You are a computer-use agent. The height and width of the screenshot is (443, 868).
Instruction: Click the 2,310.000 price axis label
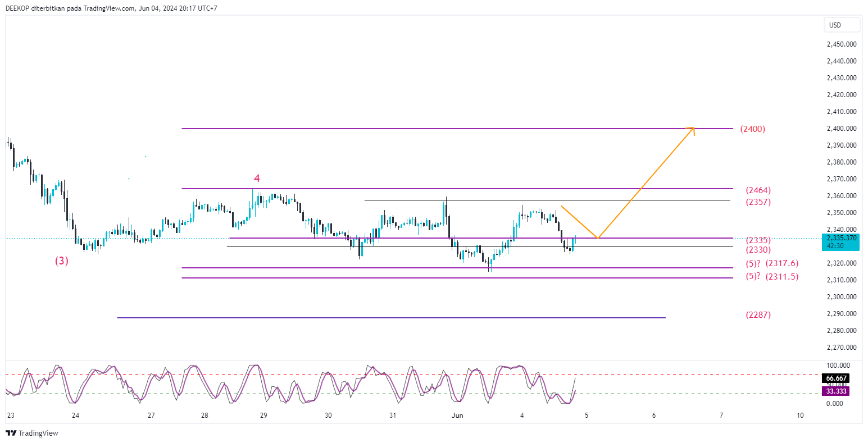(x=842, y=280)
